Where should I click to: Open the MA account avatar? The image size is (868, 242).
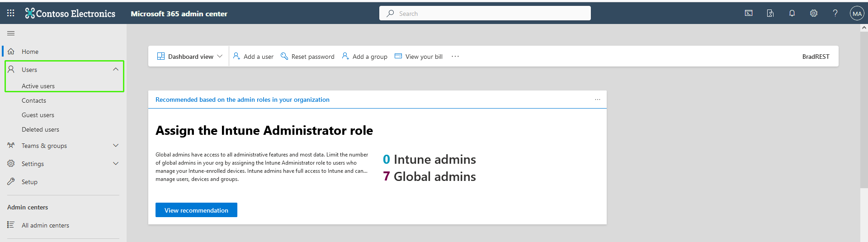point(857,13)
